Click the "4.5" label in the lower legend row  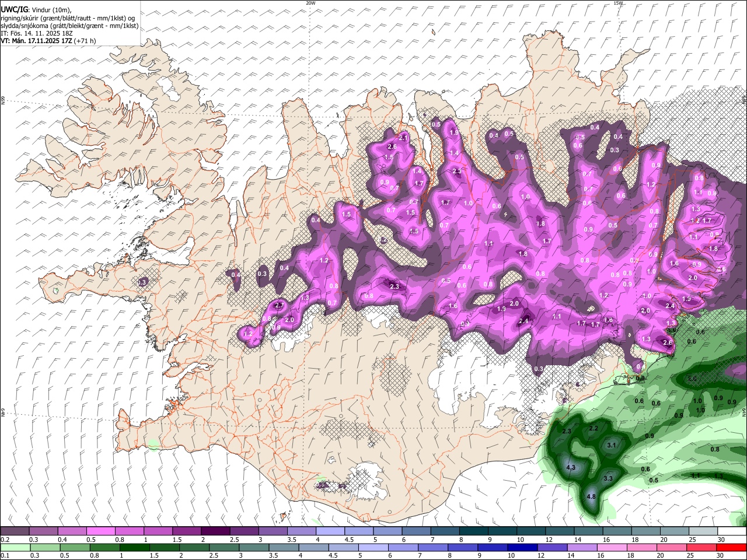point(334,556)
